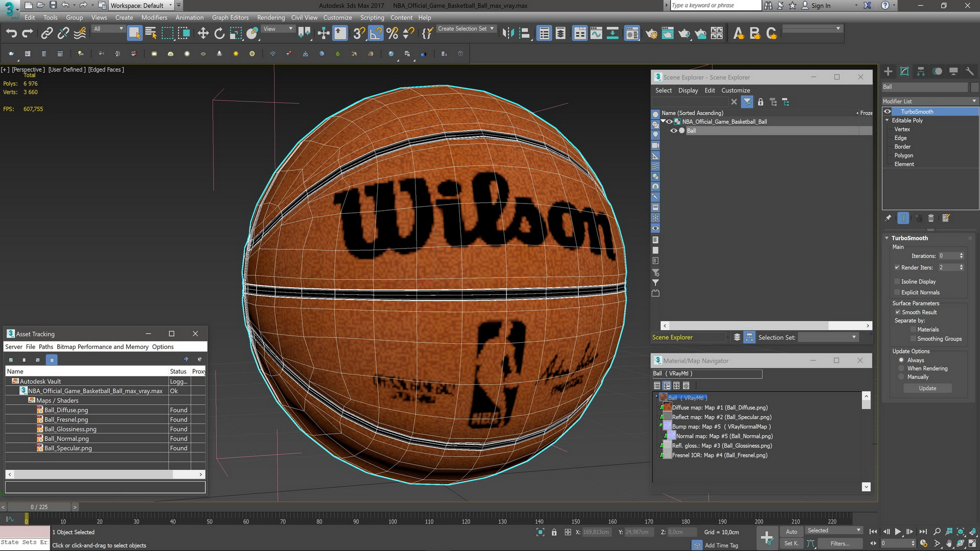This screenshot has width=980, height=551.
Task: Open Rendered Frame Window icon
Action: [668, 34]
